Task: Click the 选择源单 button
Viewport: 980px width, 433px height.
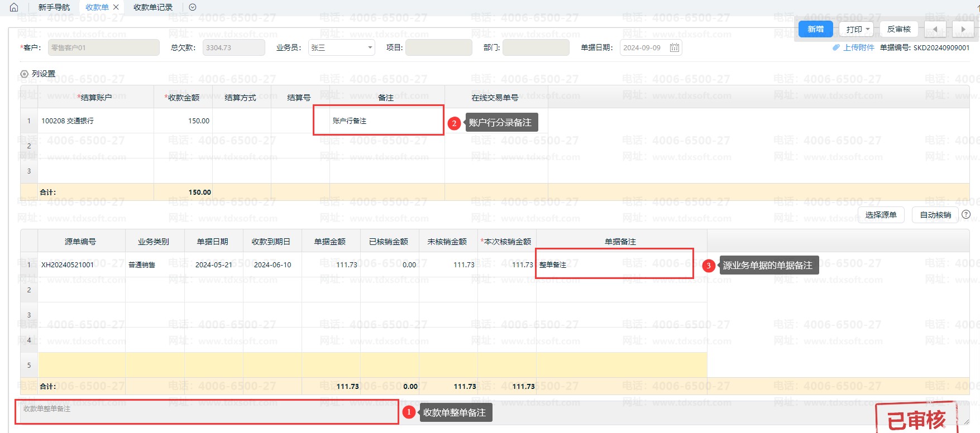Action: point(881,215)
